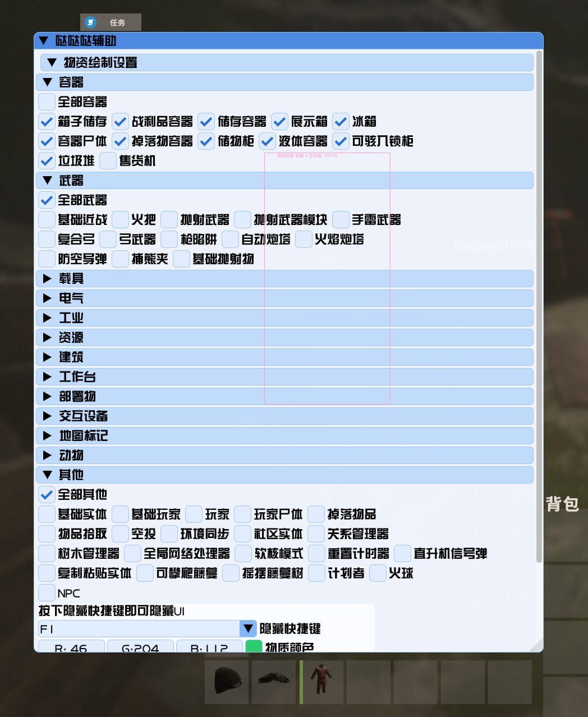Click the green 物质颜色 swatch
The height and width of the screenshot is (717, 588).
coord(254,646)
